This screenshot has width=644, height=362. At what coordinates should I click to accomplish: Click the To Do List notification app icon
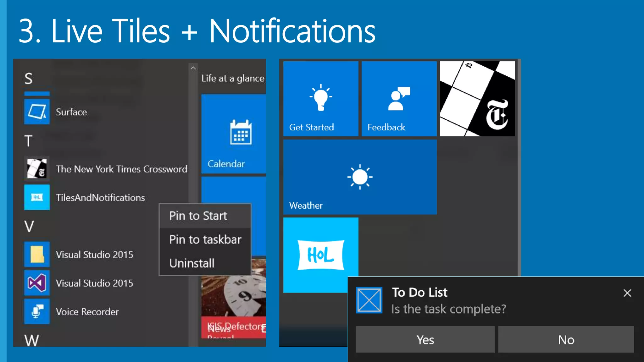click(369, 300)
